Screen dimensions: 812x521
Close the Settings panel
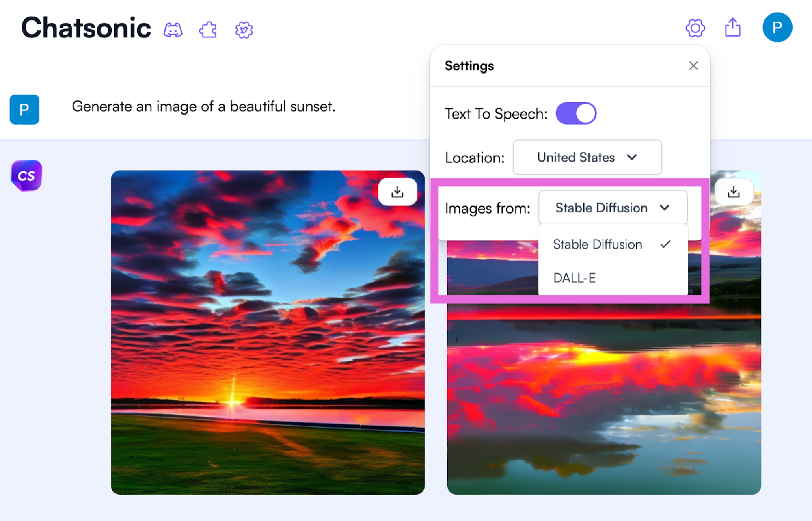tap(693, 65)
